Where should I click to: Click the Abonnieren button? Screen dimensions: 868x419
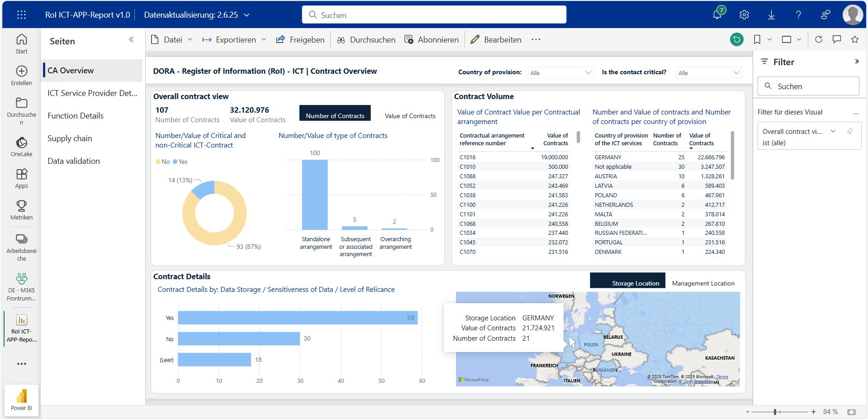pos(432,40)
